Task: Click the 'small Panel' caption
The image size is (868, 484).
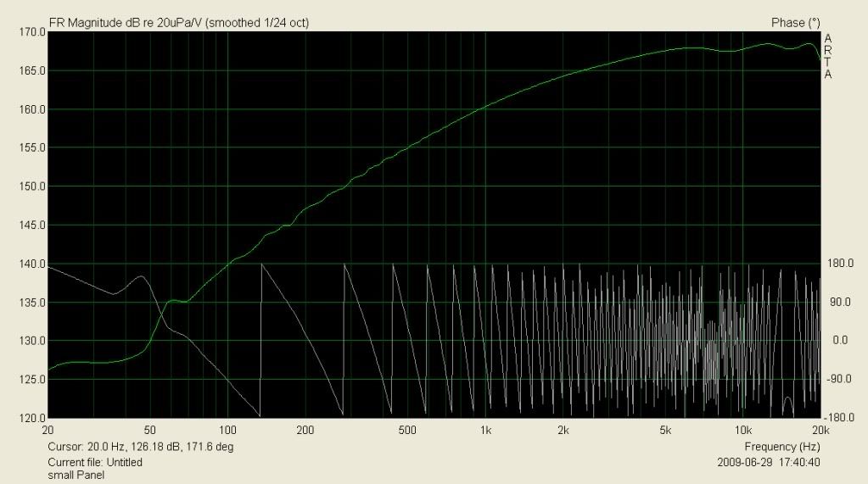Action: coord(76,476)
